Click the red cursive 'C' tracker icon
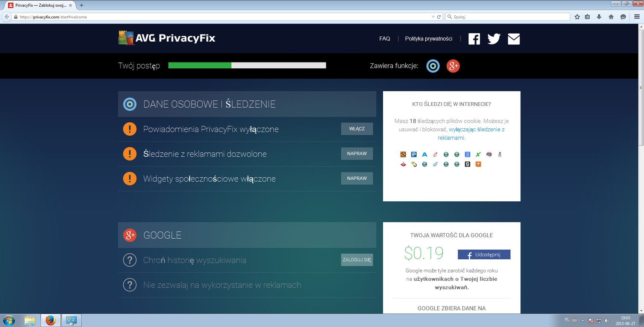 pyautogui.click(x=435, y=155)
